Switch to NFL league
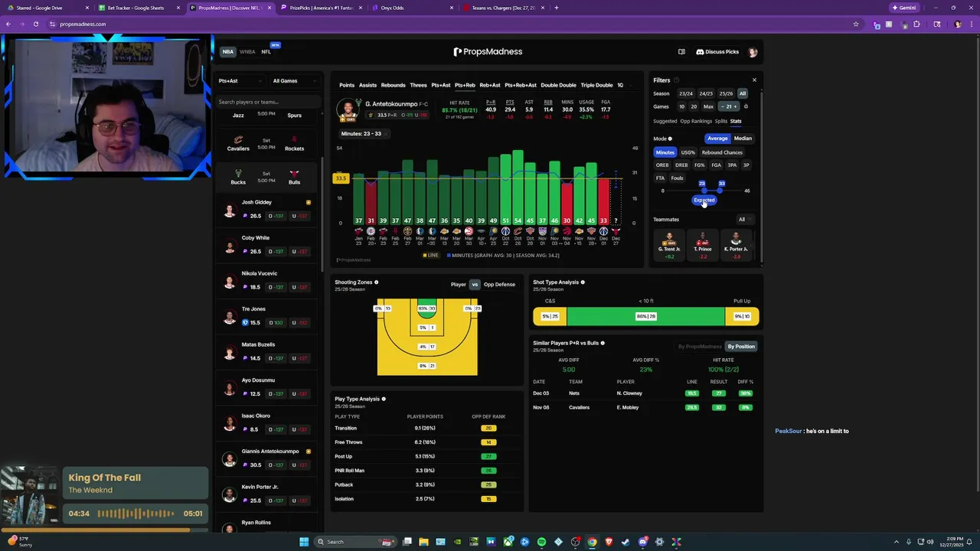Viewport: 980px width, 551px height. [x=266, y=52]
